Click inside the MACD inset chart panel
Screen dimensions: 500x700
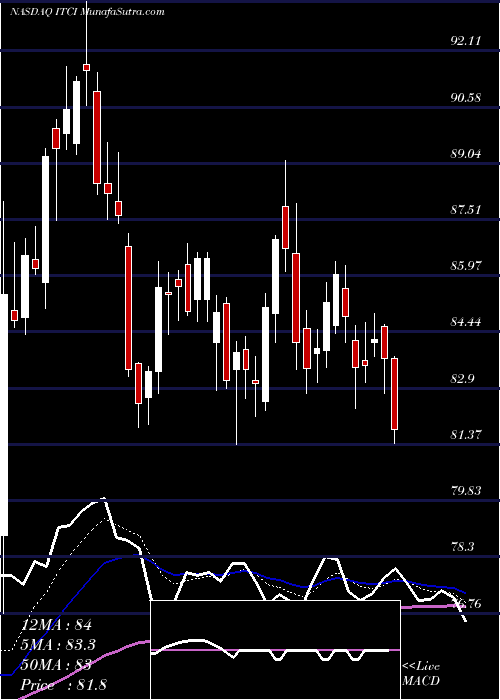(x=275, y=650)
